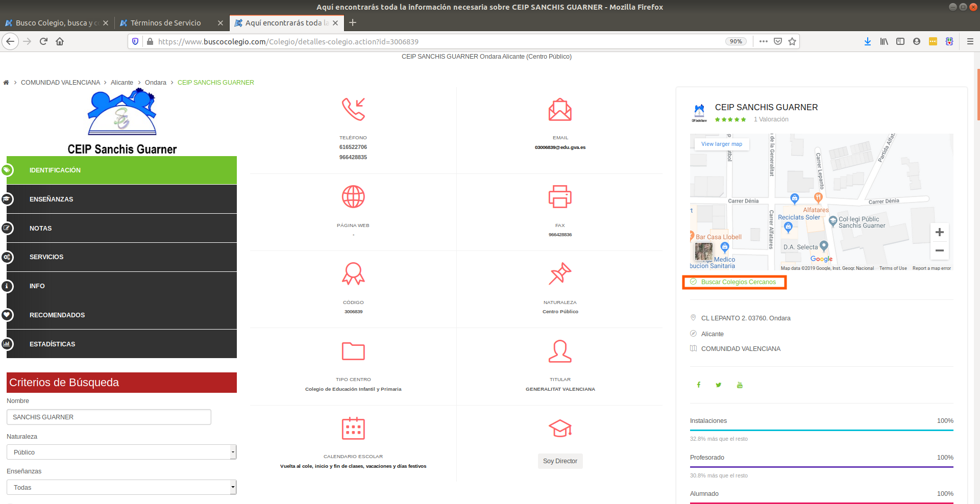Zoom in on the map
Image resolution: width=980 pixels, height=504 pixels.
click(x=939, y=233)
